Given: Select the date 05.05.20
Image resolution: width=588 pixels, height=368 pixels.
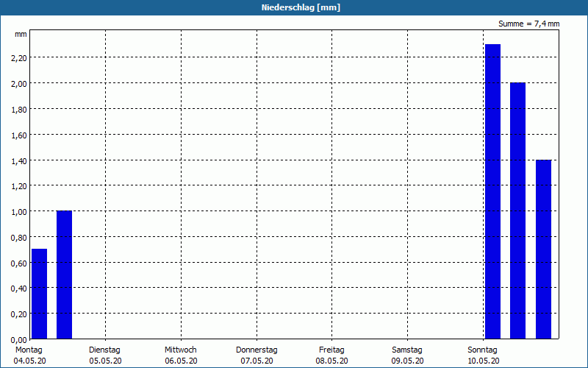Looking at the screenshot, I should pos(105,361).
